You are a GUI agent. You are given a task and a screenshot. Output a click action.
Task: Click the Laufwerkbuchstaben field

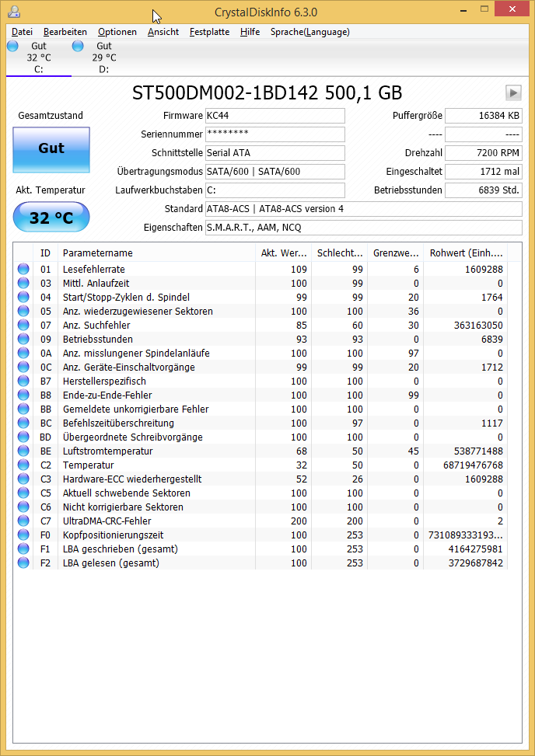pos(275,190)
